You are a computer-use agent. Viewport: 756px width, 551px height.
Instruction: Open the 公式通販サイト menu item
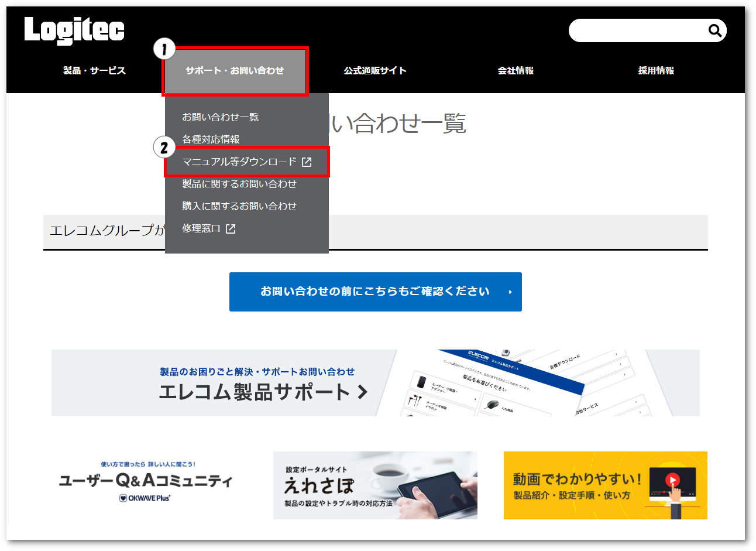click(x=375, y=70)
